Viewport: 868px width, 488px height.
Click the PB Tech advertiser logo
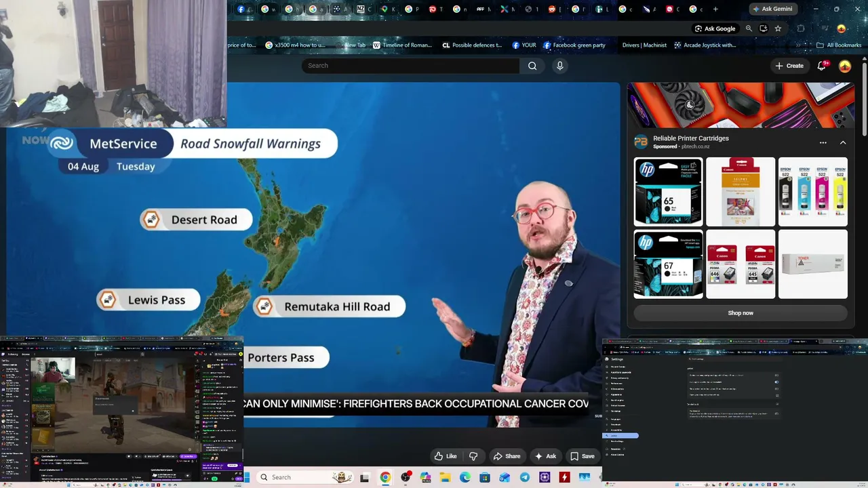pyautogui.click(x=641, y=142)
